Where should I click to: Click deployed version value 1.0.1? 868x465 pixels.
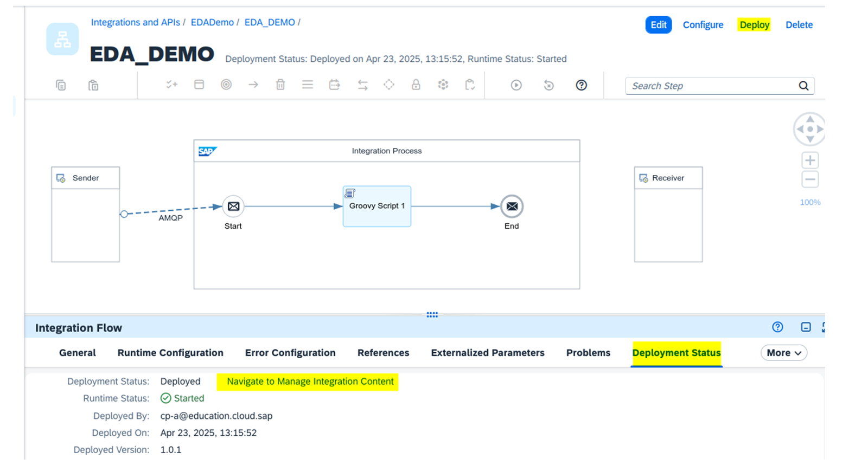[x=171, y=450]
